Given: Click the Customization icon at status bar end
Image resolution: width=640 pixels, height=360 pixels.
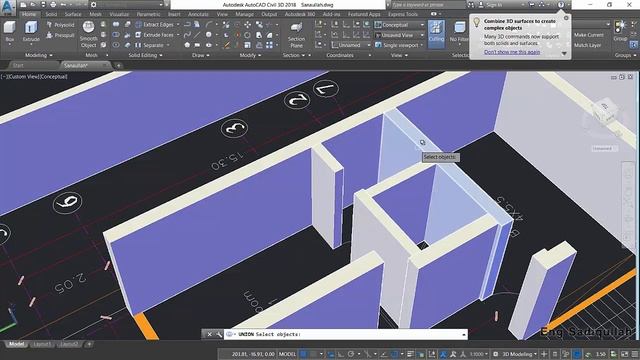Looking at the screenshot, I should tap(634, 354).
